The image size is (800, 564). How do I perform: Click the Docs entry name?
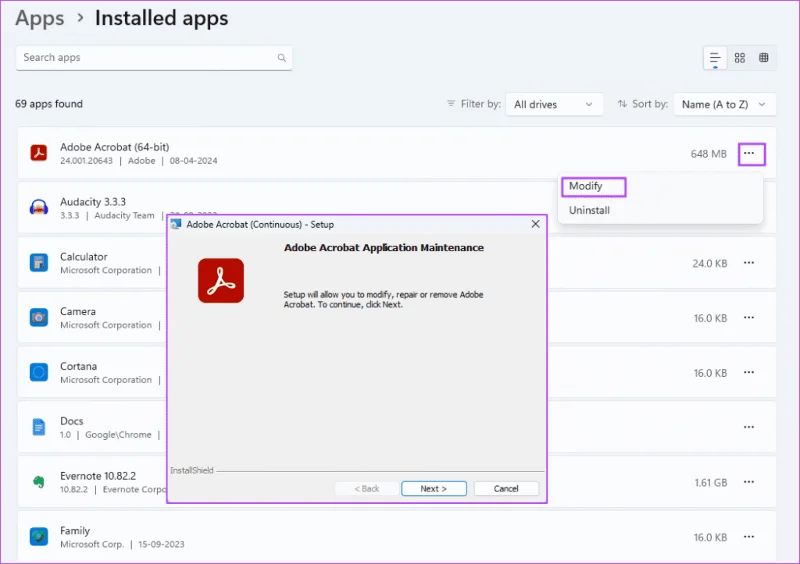click(71, 421)
